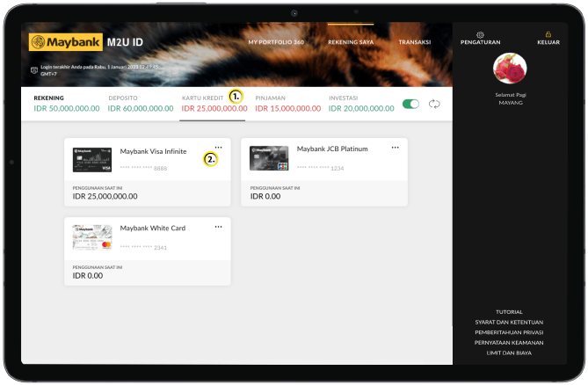Click the Maybank Visa Infinite card image
Screen dimensions: 588x385
(92, 159)
